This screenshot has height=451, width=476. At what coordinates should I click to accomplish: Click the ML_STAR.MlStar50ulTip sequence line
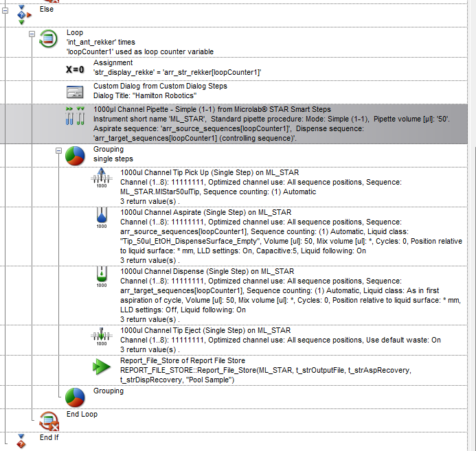(x=218, y=192)
